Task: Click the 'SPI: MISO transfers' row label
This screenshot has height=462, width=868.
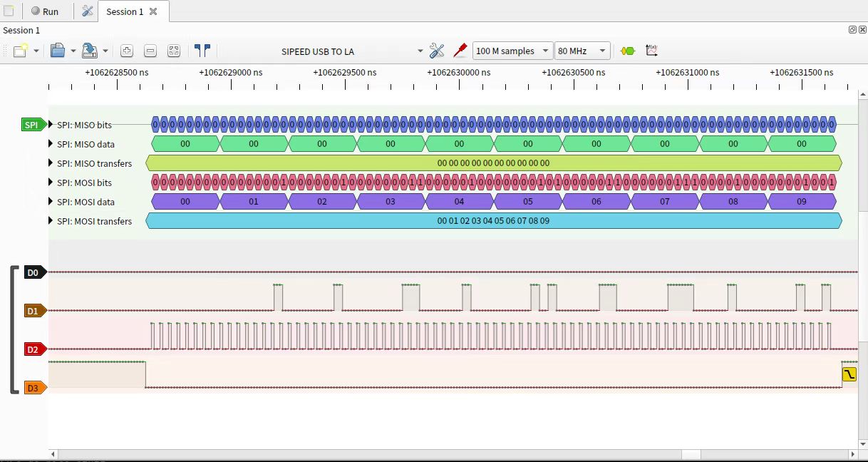Action: point(95,163)
